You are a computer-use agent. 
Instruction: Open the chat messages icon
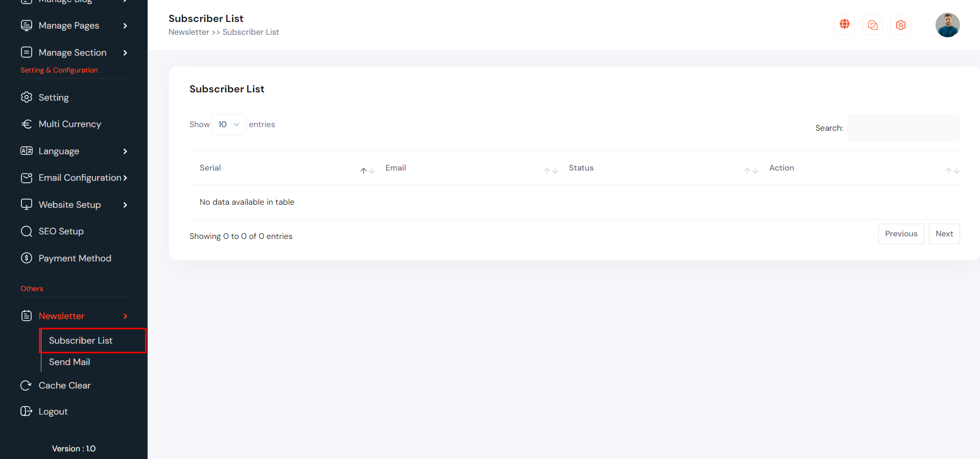coord(873,25)
